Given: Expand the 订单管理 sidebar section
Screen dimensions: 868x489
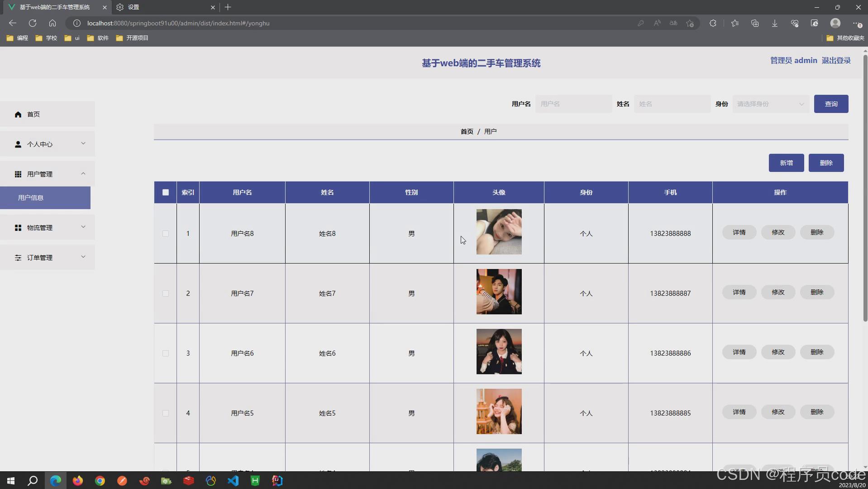Looking at the screenshot, I should (x=83, y=257).
